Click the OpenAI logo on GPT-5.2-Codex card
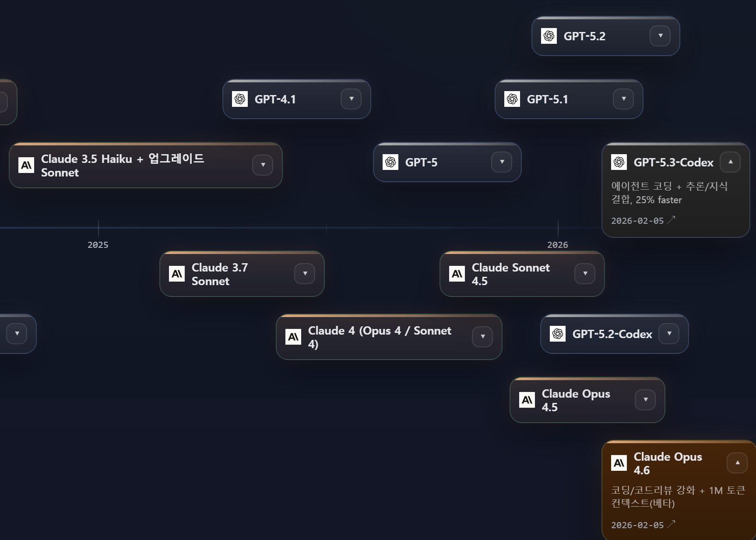The height and width of the screenshot is (540, 756). tap(558, 334)
